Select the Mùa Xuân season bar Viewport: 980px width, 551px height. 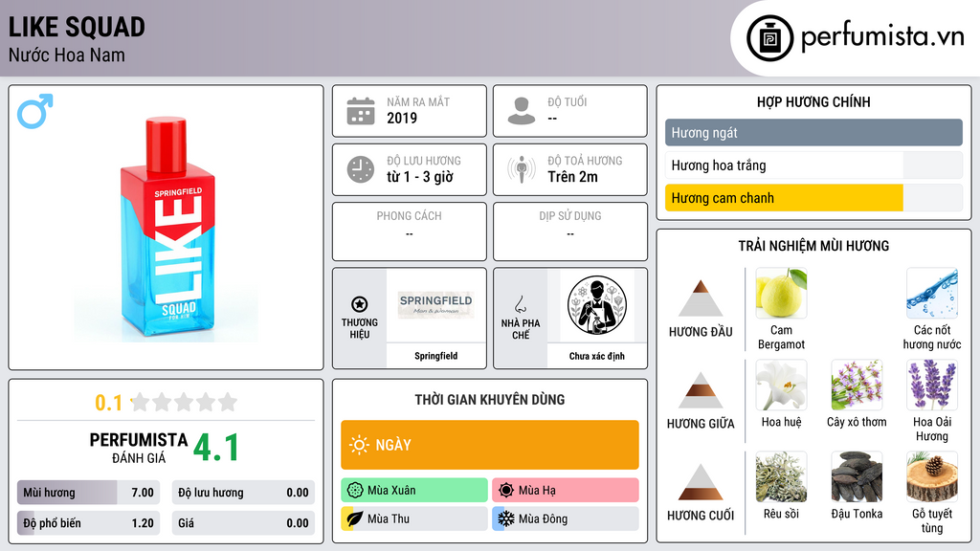tap(414, 490)
